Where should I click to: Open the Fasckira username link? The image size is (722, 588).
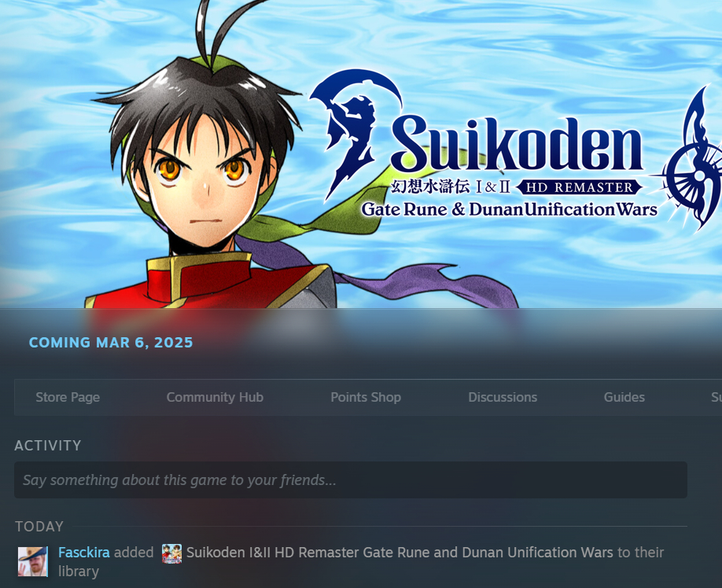pyautogui.click(x=84, y=553)
